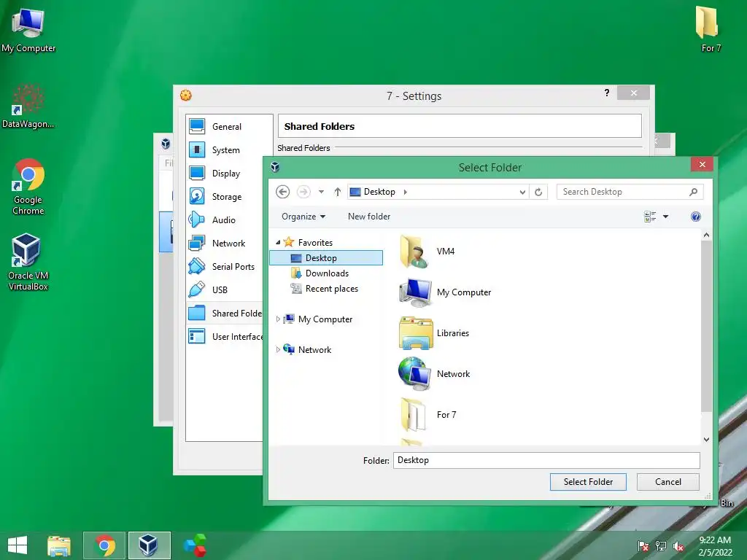Change view layout icon

[x=650, y=217]
